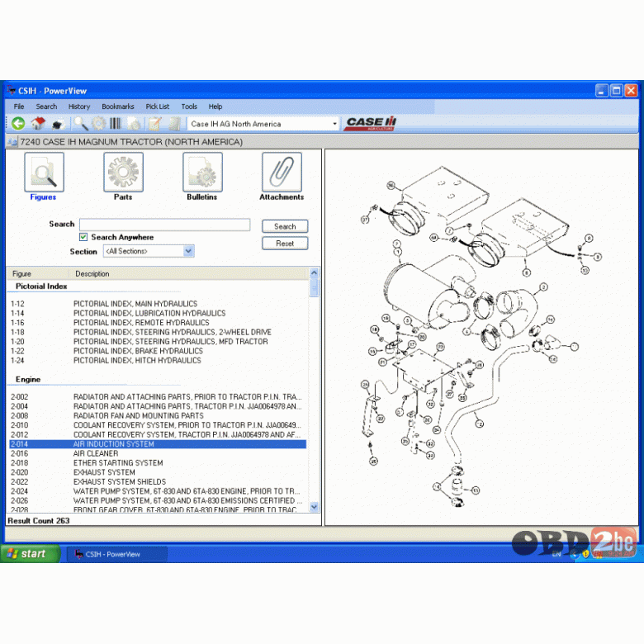Select row 2-010 Coolant Recovery System
The width and height of the screenshot is (644, 644).
click(158, 425)
